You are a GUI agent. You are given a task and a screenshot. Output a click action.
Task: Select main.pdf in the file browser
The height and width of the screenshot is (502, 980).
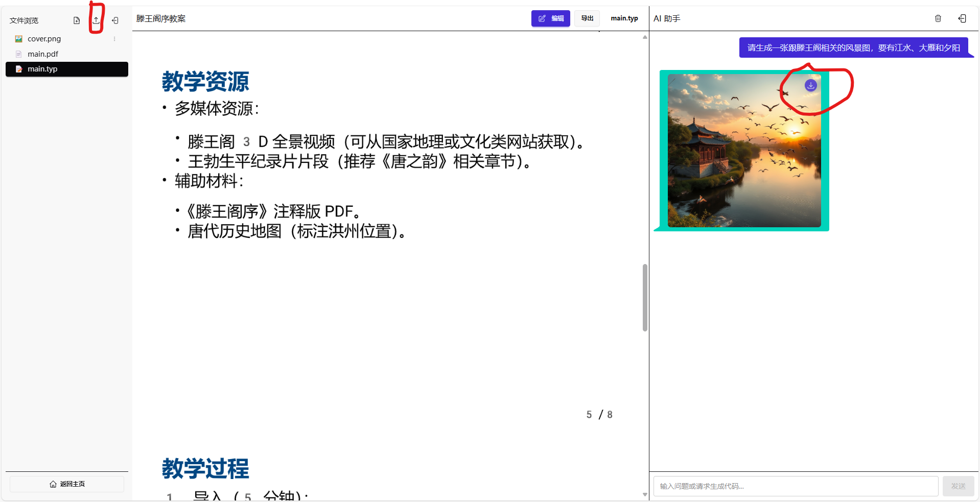[42, 54]
